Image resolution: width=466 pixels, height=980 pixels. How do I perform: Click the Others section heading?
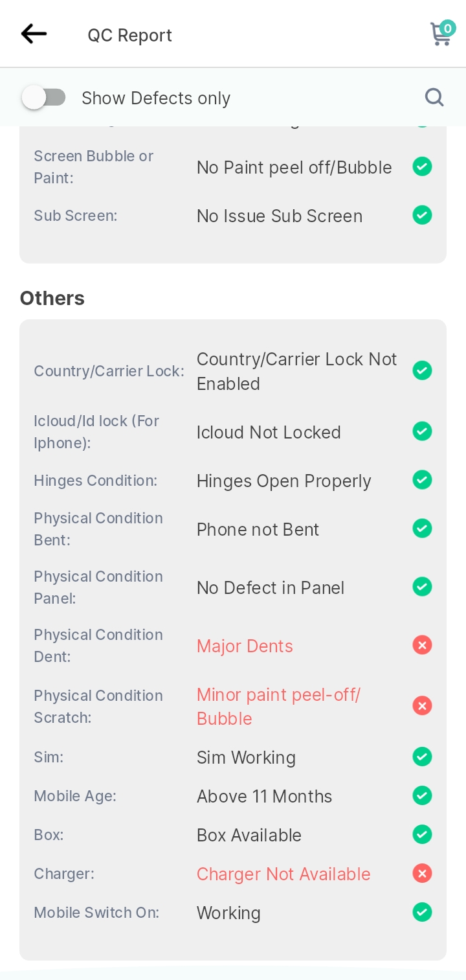(x=52, y=298)
